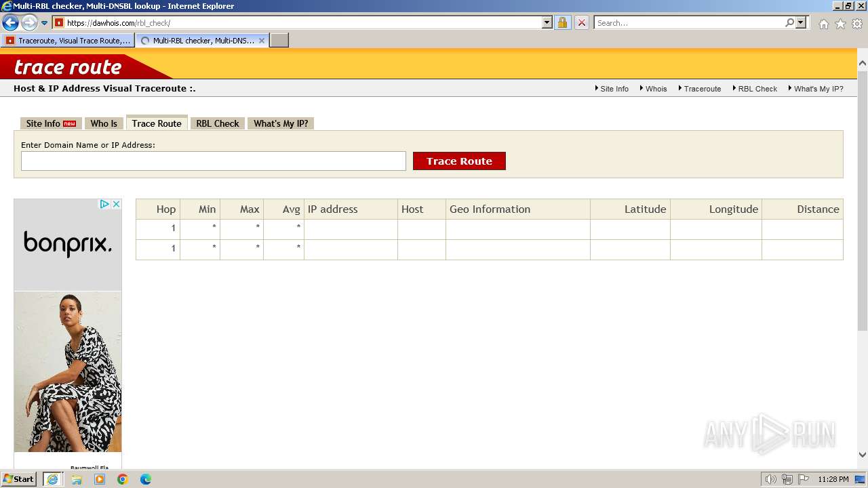Click the 11:28 PM system clock
Screen dimensions: 868x488
point(833,479)
